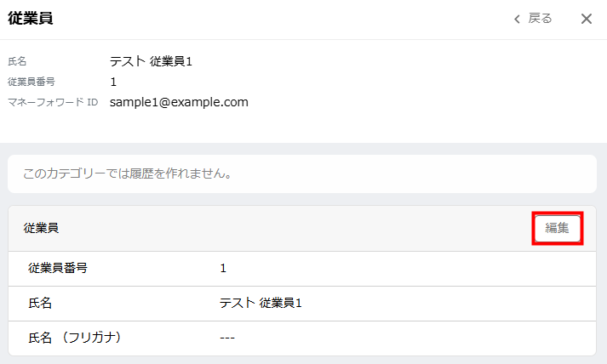Click employee number value 1 in header summary
This screenshot has height=364, width=607.
[113, 82]
